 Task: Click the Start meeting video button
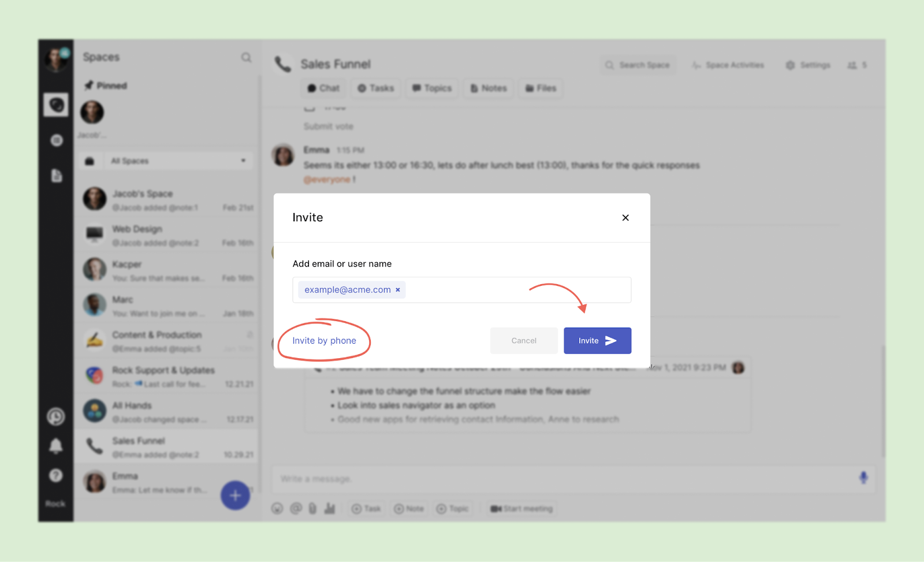click(x=521, y=509)
